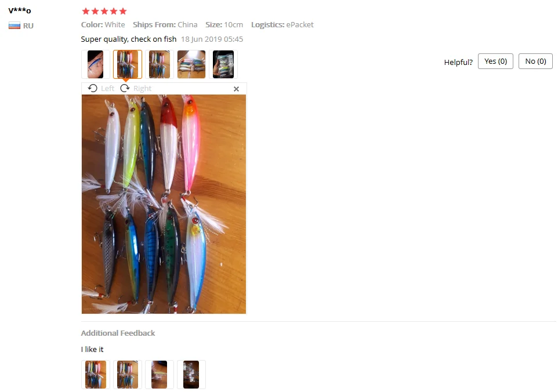Screen dimensions: 558x392
Task: Open third additional feedback thumbnail
Action: pyautogui.click(x=160, y=375)
